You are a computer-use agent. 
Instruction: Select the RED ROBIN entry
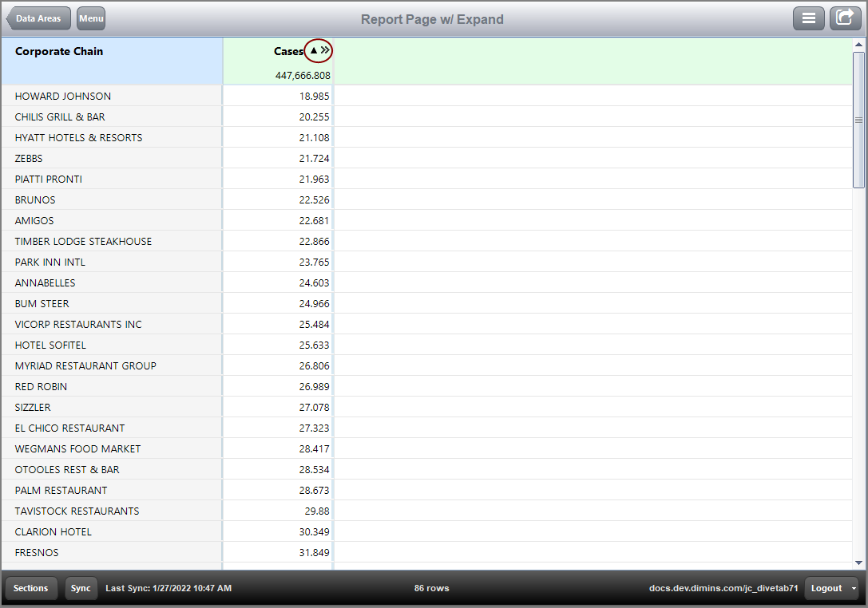coord(112,386)
